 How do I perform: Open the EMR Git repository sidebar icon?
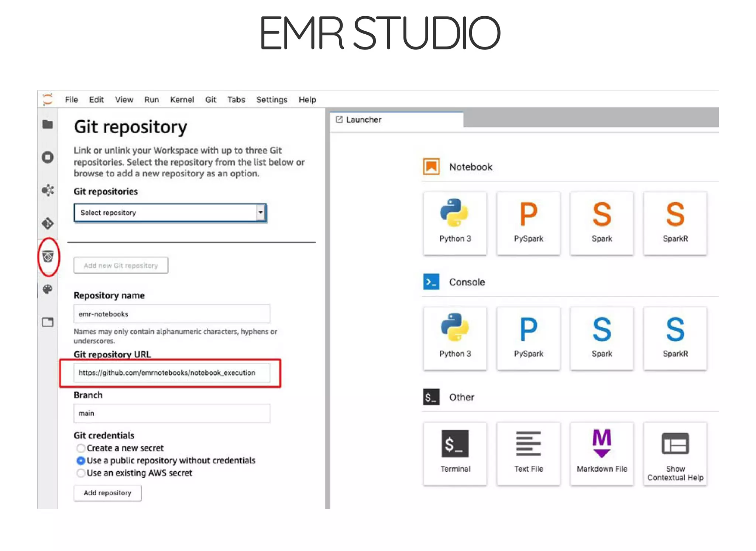pyautogui.click(x=48, y=256)
